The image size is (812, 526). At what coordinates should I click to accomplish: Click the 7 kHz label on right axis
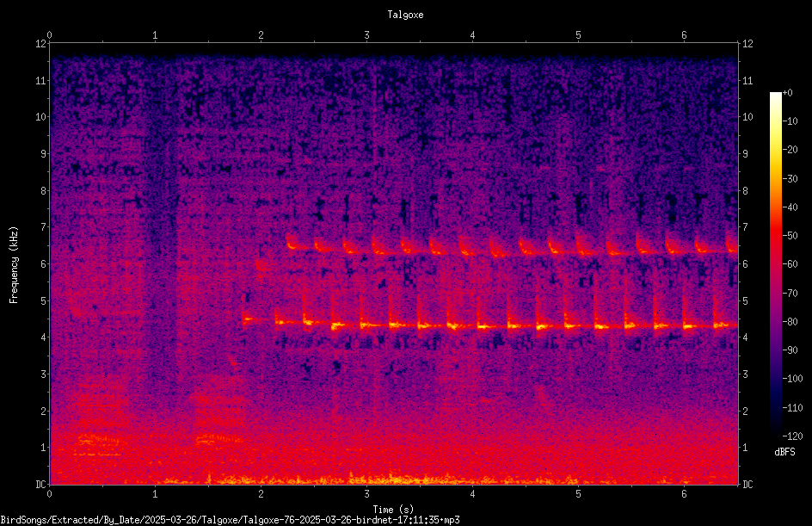746,227
